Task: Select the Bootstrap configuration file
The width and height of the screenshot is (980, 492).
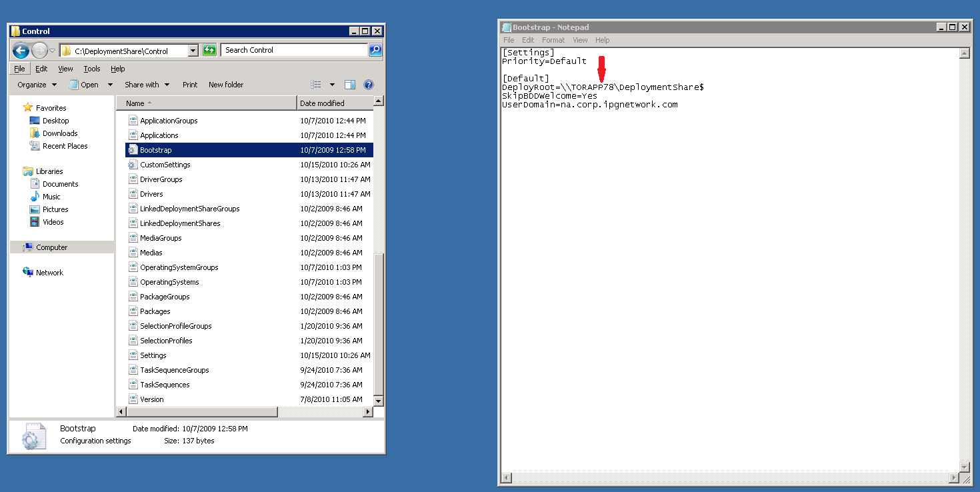Action: [x=156, y=149]
